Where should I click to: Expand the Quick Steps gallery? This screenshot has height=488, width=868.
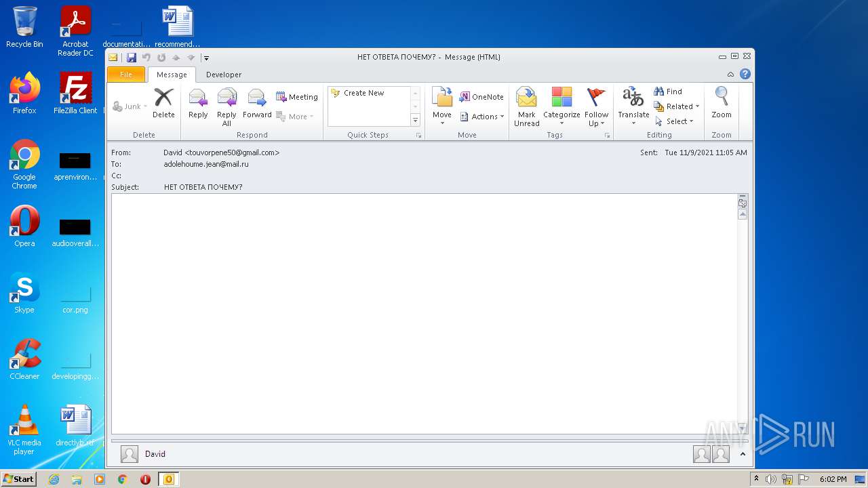[416, 120]
